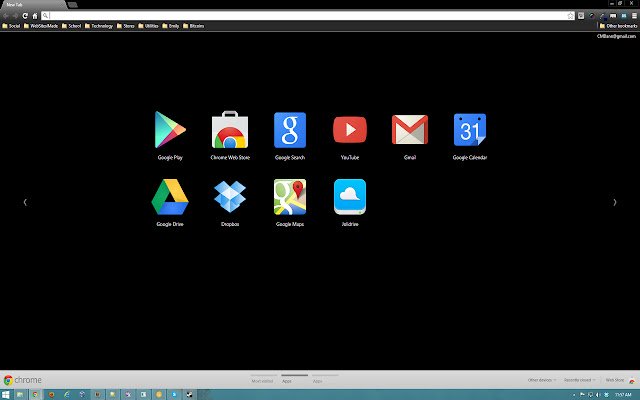The image size is (640, 400).
Task: Open the WebSitesMade bookmarks folder
Action: (x=41, y=26)
